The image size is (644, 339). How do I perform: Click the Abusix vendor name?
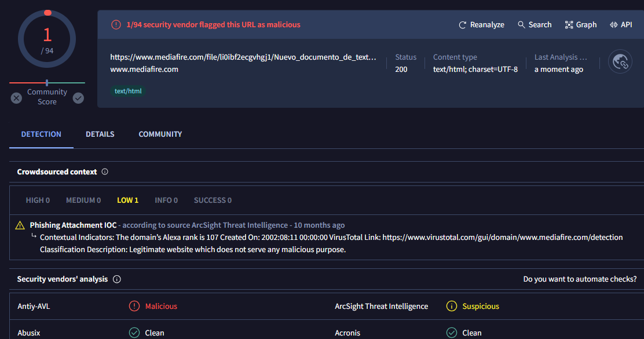[x=29, y=333]
